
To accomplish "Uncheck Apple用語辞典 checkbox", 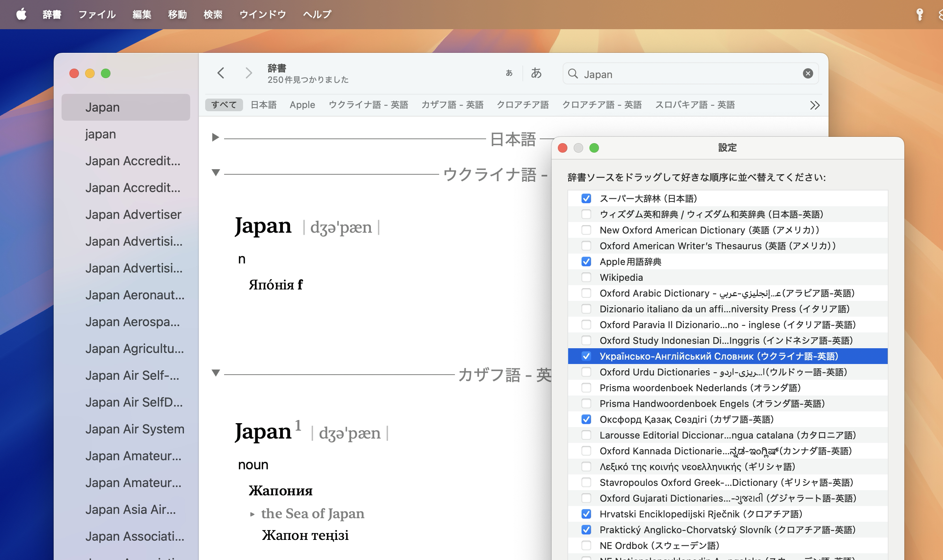I will 586,261.
